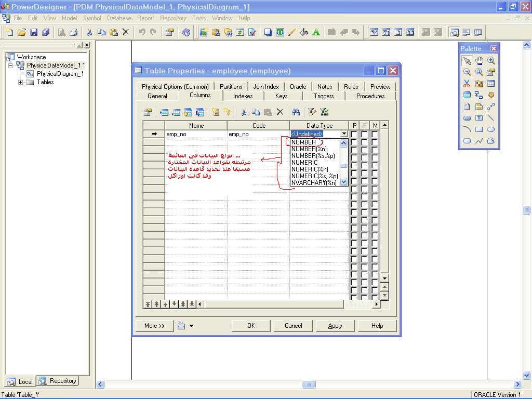Check the P (primary key) box for emp_no

[x=354, y=134]
